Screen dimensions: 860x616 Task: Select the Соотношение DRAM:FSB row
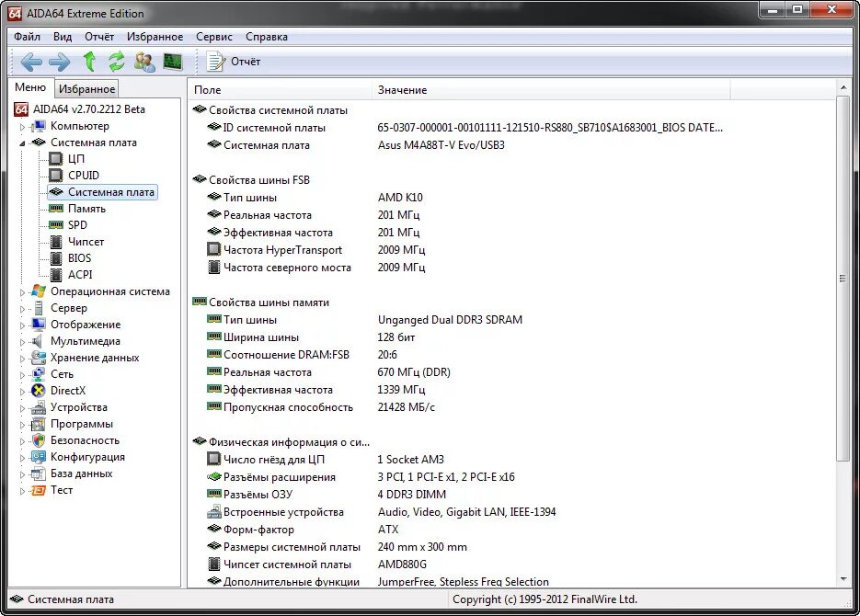click(303, 355)
